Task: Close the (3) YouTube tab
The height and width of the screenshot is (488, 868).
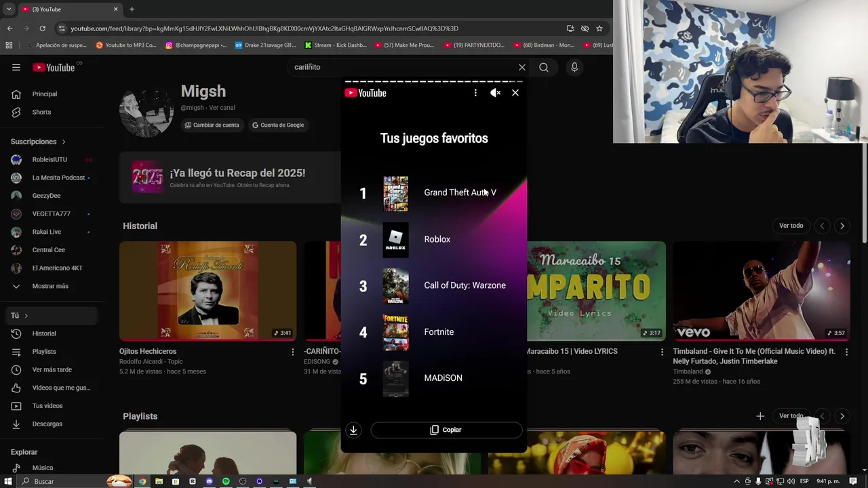Action: [115, 9]
